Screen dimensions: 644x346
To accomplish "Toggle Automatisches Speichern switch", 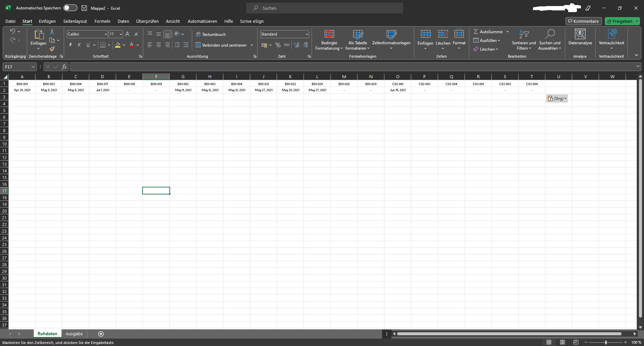I will (70, 8).
